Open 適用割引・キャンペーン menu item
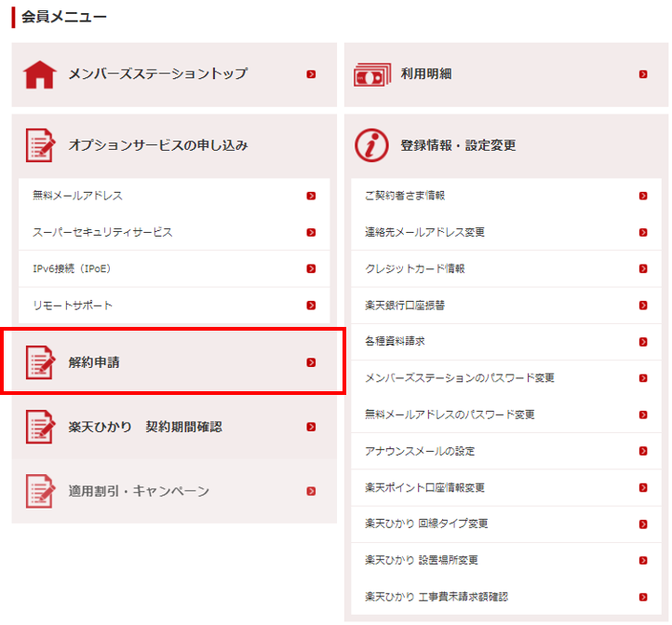This screenshot has height=625, width=672. point(174,491)
